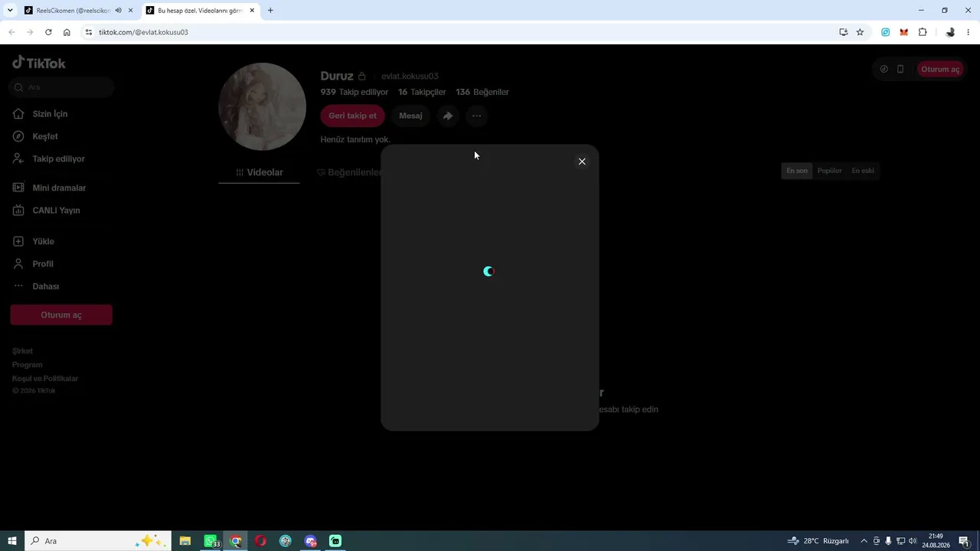Close the loading popup dialog
This screenshot has height=551, width=980.
click(582, 161)
